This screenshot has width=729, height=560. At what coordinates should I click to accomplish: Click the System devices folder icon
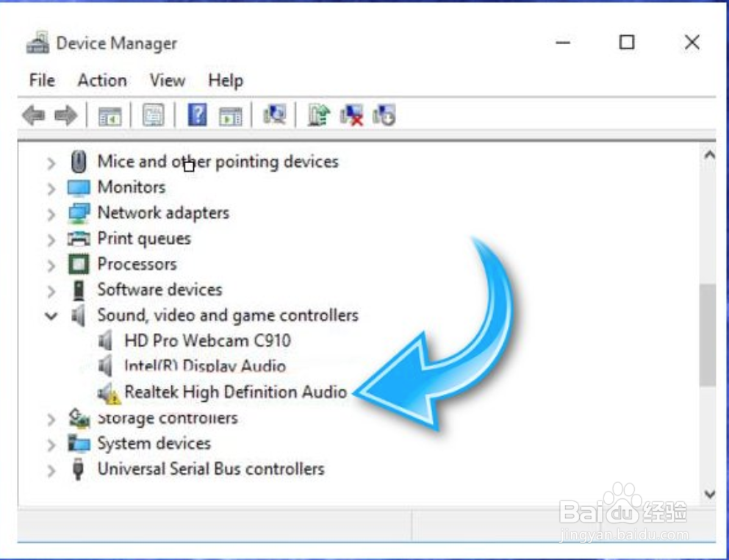point(79,443)
